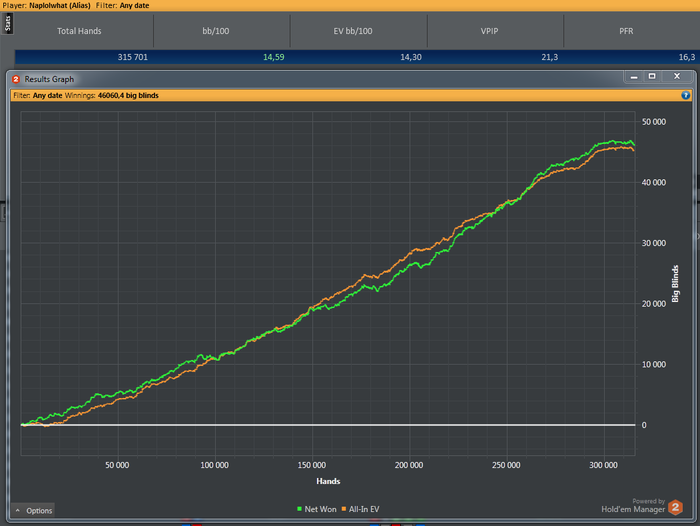This screenshot has height=526, width=700.
Task: Click the 150 000 x-axis label
Action: (x=312, y=465)
